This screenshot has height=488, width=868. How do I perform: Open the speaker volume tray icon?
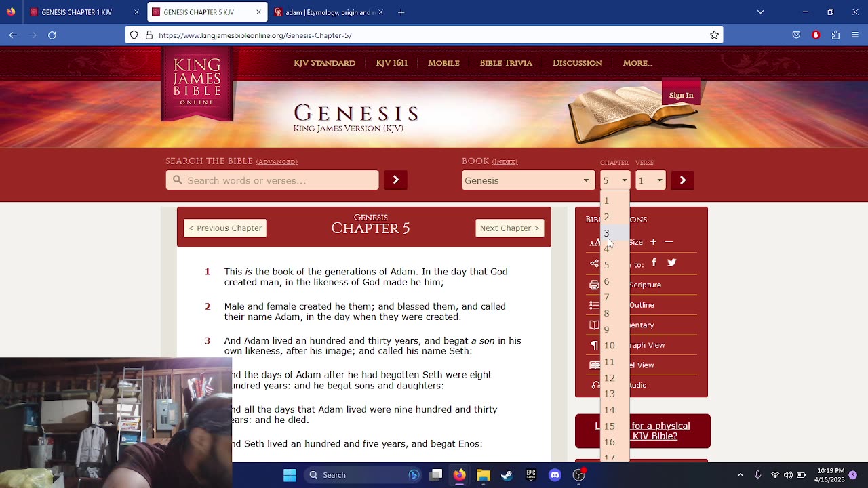coord(788,475)
